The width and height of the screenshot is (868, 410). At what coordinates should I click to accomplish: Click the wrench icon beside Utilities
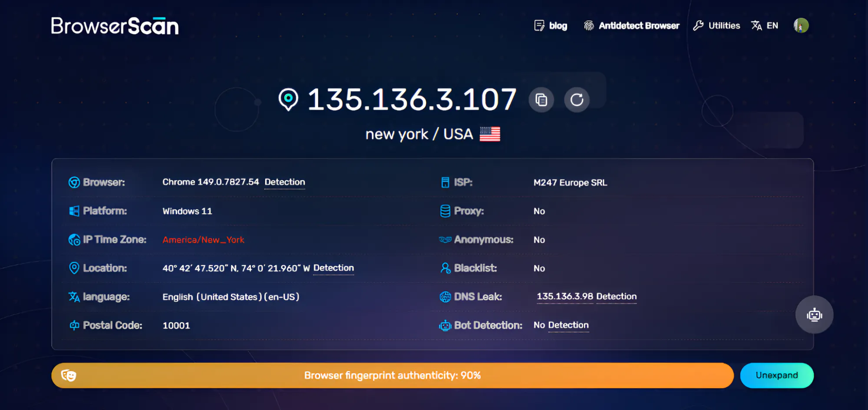[x=698, y=26]
